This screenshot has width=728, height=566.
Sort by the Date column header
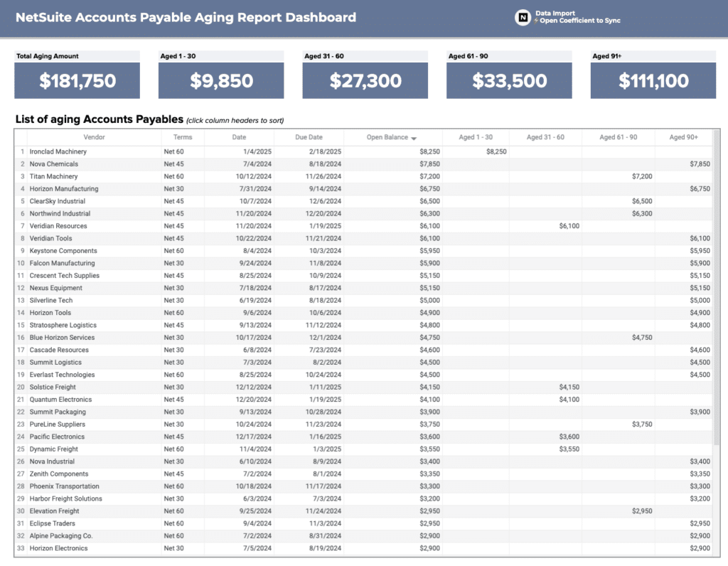coord(239,137)
